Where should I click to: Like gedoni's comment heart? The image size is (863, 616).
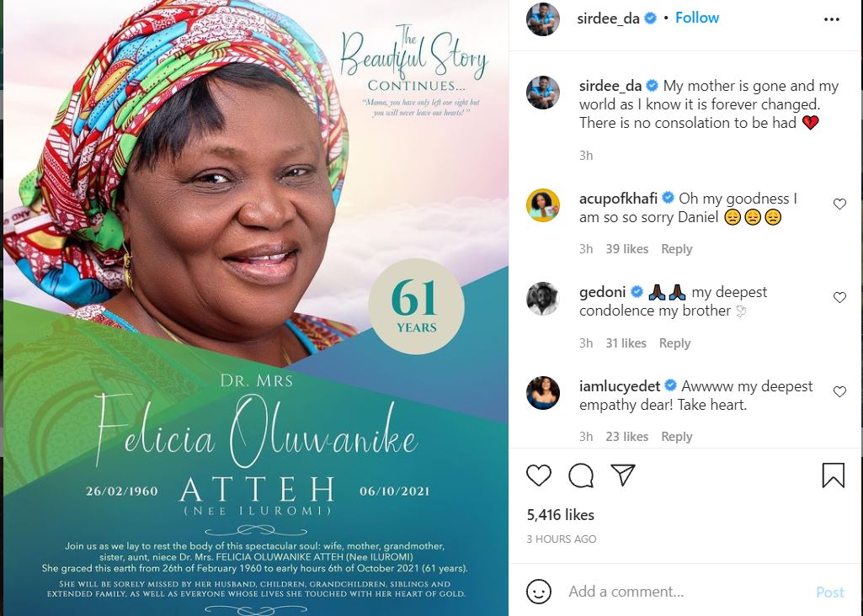click(x=839, y=298)
